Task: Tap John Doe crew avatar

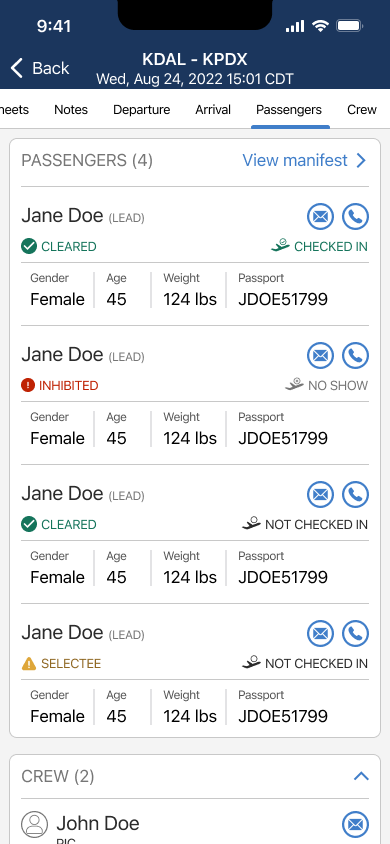Action: pos(34,825)
